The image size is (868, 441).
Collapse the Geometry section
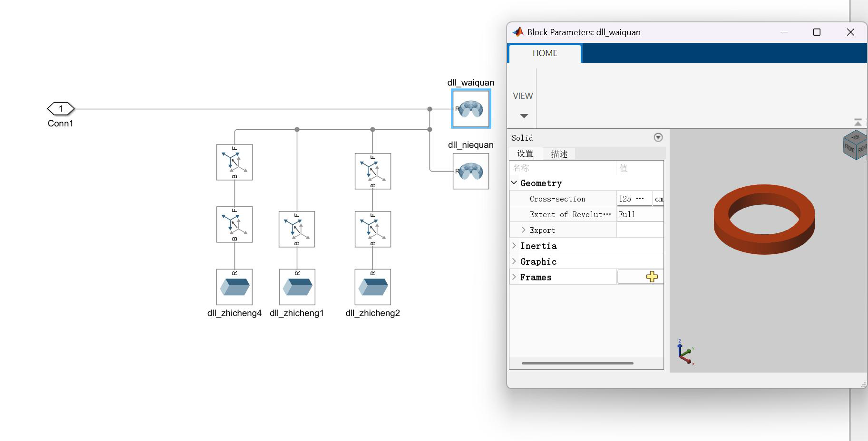[514, 183]
